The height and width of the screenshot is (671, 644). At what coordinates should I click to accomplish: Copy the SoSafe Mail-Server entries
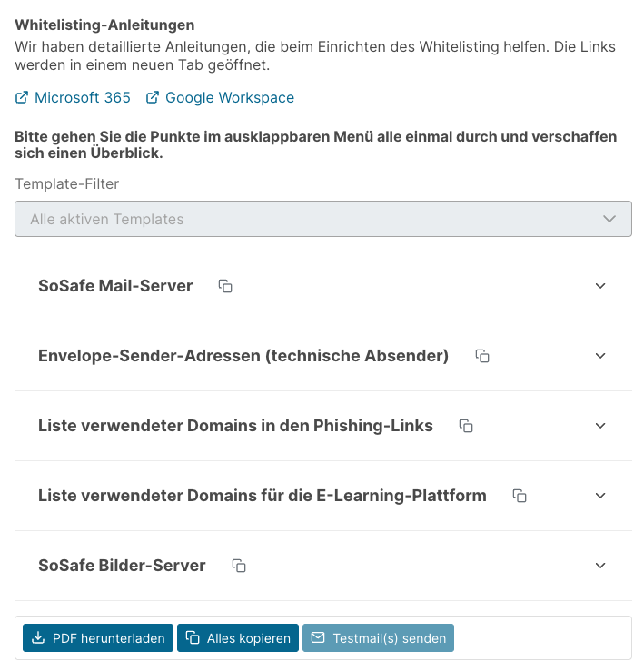coord(225,286)
